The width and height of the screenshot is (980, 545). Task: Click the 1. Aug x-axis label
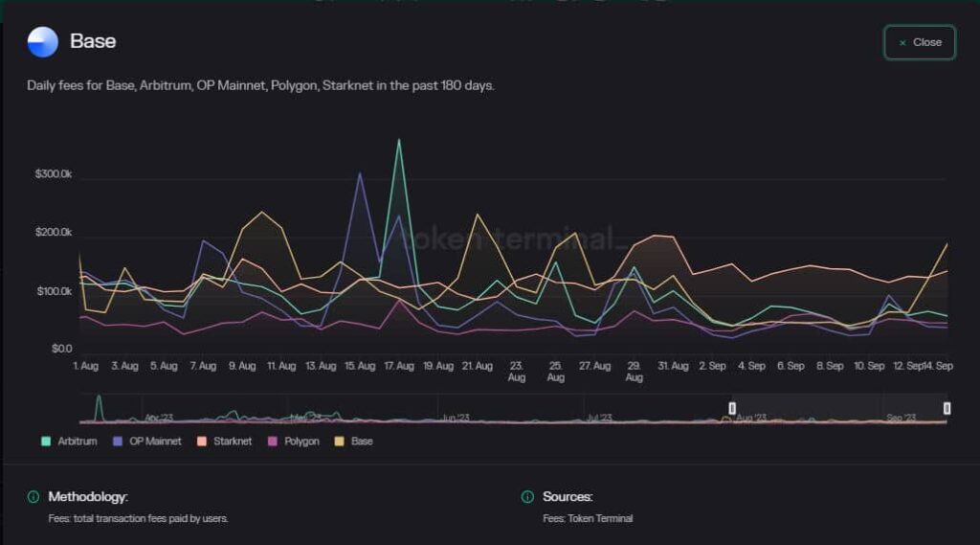coord(85,366)
